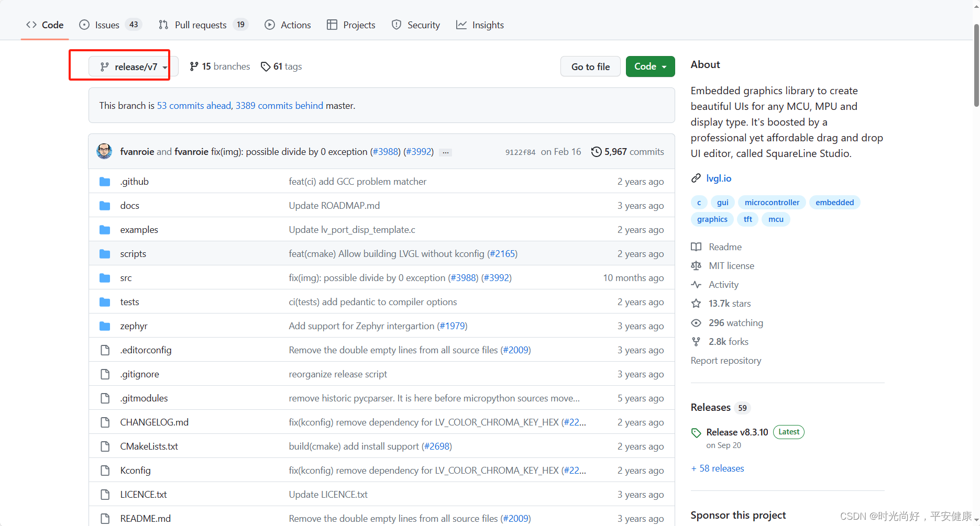The image size is (980, 526).
Task: Click the zephyr folder icon
Action: point(105,326)
